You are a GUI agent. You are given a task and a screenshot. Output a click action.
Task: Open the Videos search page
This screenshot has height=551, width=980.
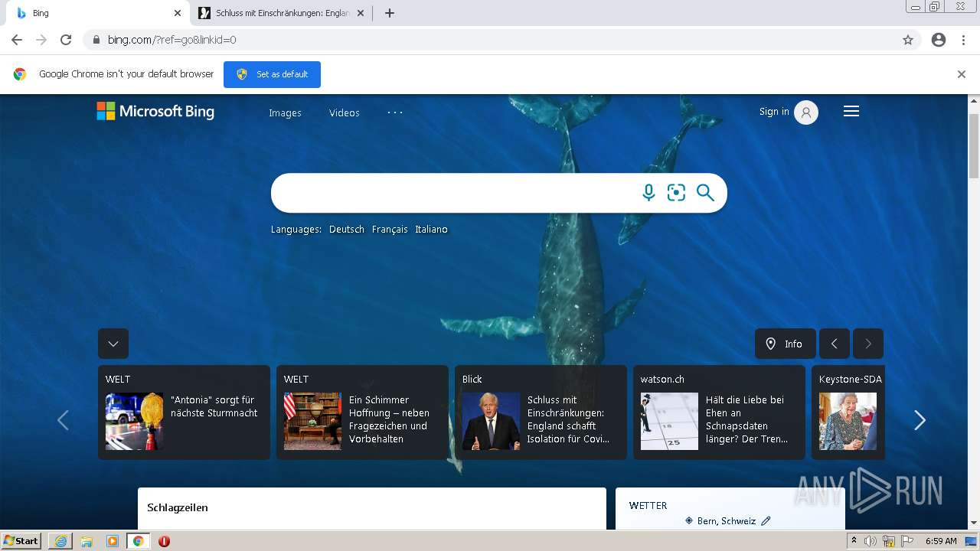coord(345,112)
